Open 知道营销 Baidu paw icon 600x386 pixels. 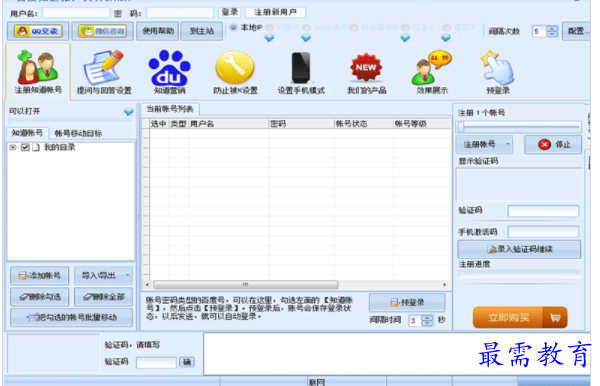pyautogui.click(x=169, y=67)
